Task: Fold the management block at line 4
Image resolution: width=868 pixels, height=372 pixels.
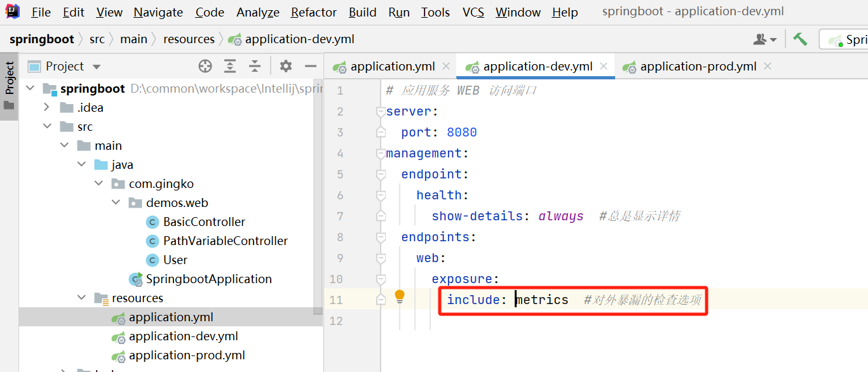Action: [x=381, y=153]
